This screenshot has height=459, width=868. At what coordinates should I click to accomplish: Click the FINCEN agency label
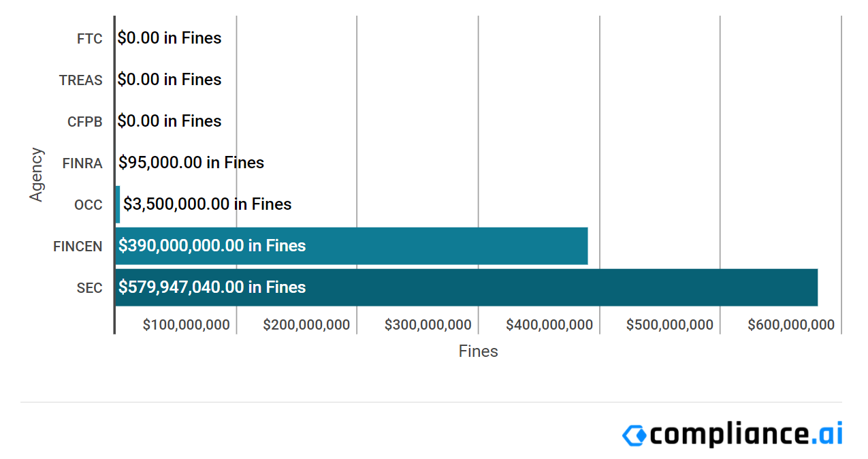[78, 247]
